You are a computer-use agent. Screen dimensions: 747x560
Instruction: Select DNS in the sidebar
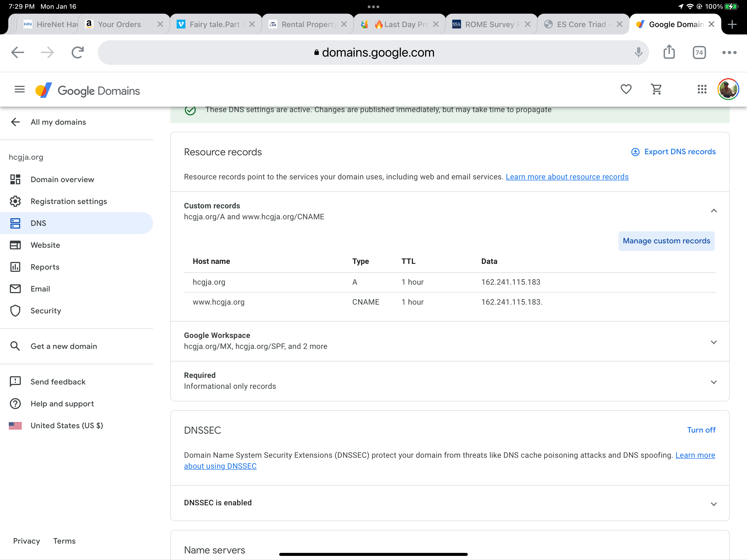tap(76, 223)
